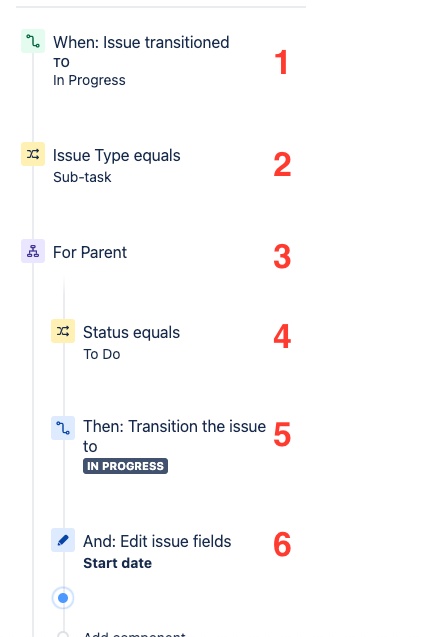Click the Sub-task condition value

click(82, 177)
